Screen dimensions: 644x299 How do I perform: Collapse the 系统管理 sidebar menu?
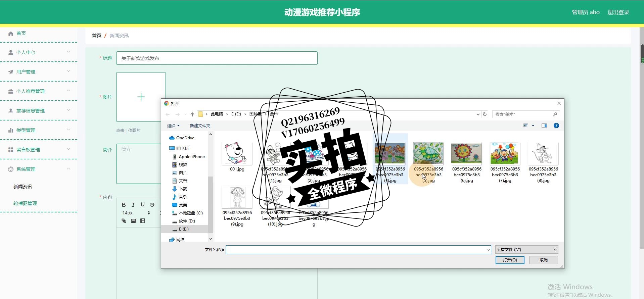tap(39, 169)
